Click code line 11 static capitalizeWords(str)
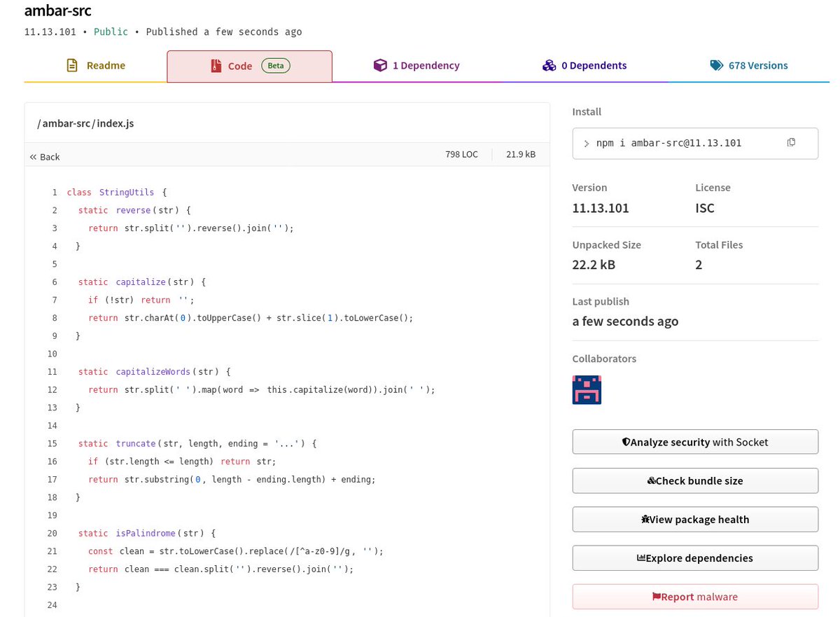Screen dimensions: 840x617 [154, 371]
